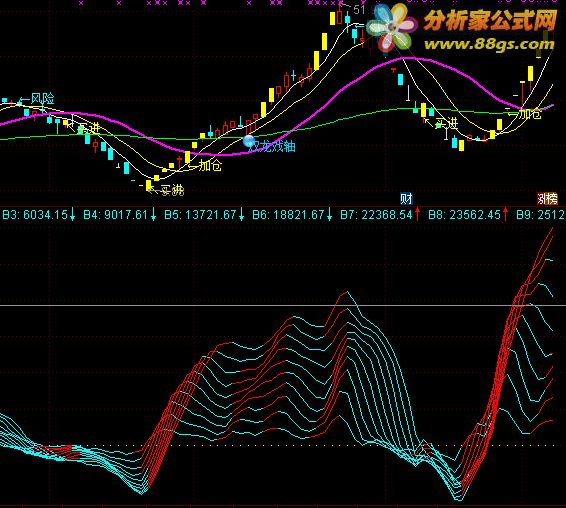Select the B6: 18821.67 indicator value
Image resolution: width=566 pixels, height=508 pixels.
(x=288, y=215)
